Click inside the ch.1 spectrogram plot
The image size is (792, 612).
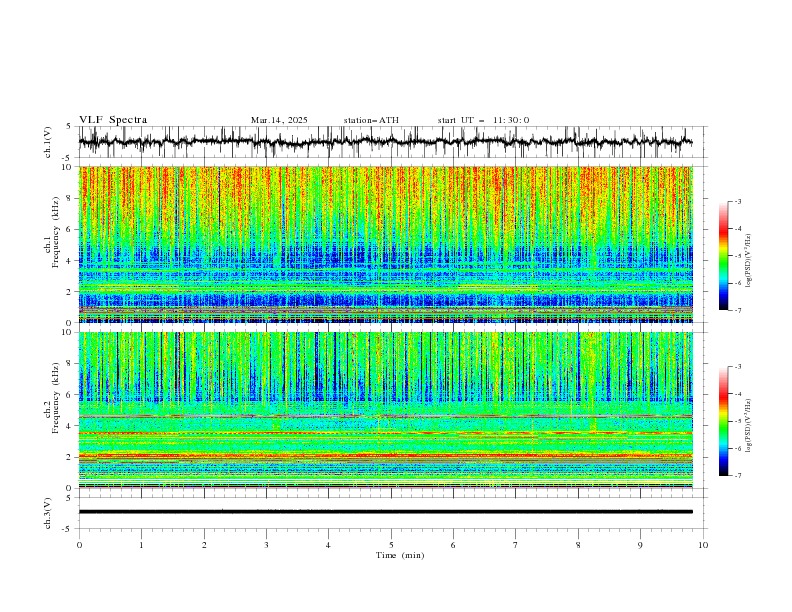tap(385, 244)
